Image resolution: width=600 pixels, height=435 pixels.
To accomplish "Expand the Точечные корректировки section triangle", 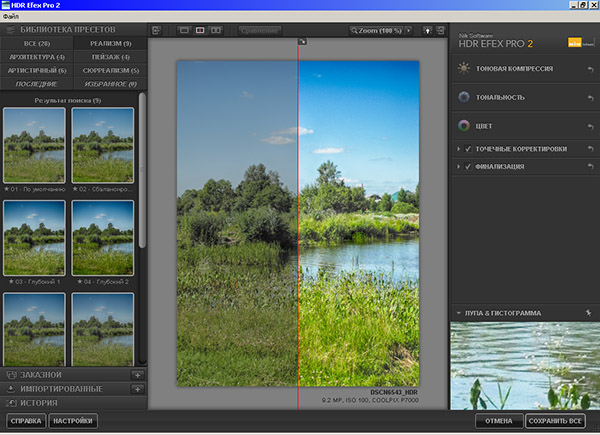I will coord(458,149).
